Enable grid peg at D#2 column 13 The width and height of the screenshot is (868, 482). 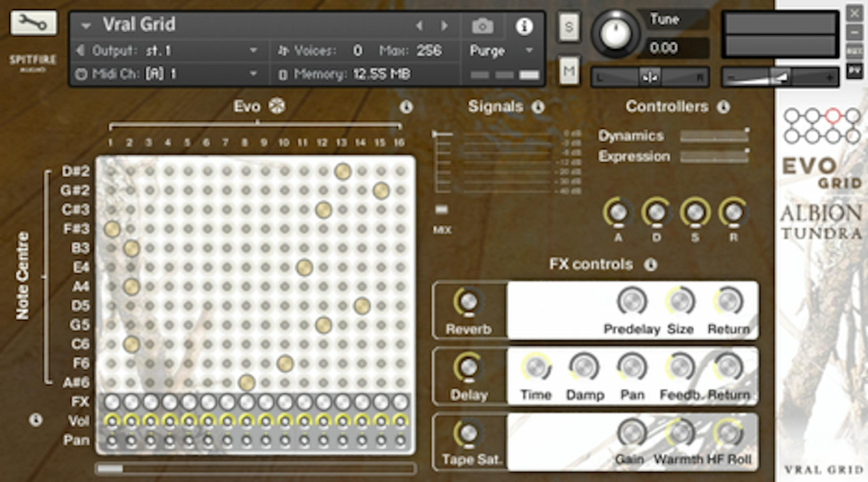(343, 172)
